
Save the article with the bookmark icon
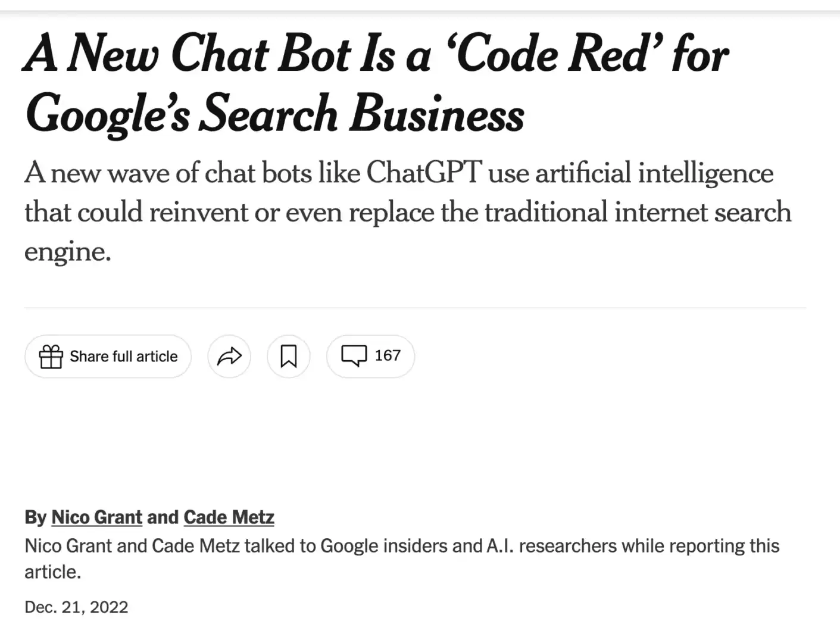pyautogui.click(x=288, y=356)
